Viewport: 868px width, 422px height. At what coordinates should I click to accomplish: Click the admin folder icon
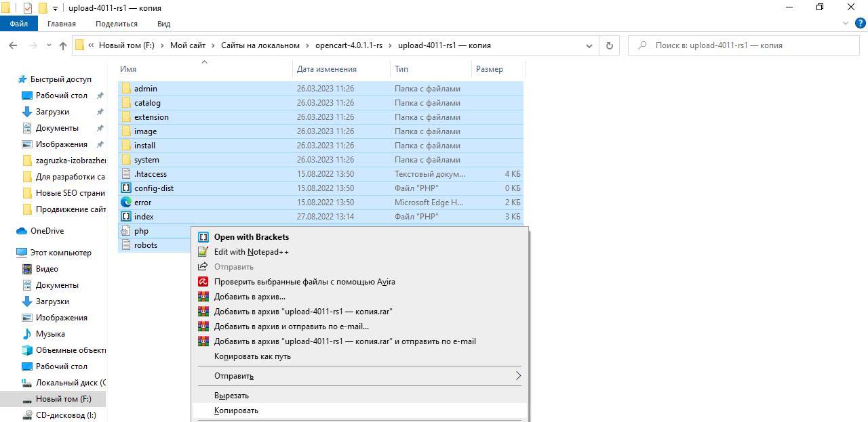click(x=126, y=89)
